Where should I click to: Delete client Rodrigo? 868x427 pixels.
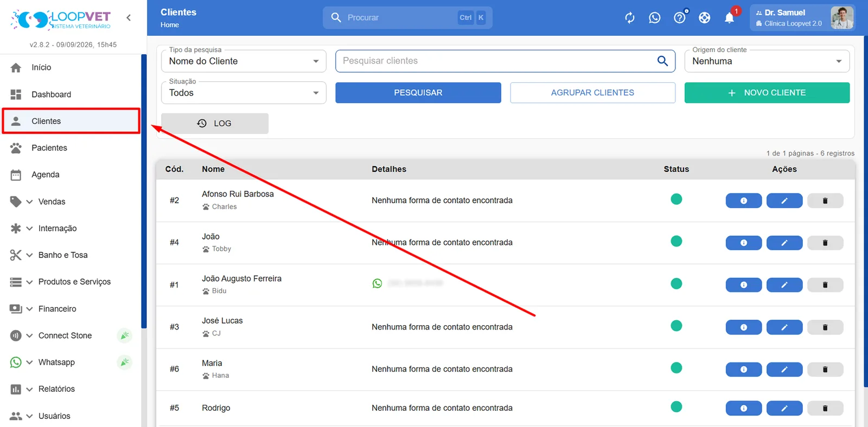pos(825,409)
